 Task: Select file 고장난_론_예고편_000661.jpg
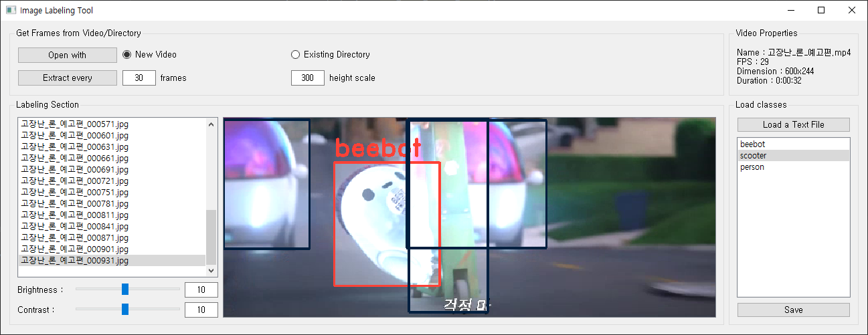click(x=112, y=158)
